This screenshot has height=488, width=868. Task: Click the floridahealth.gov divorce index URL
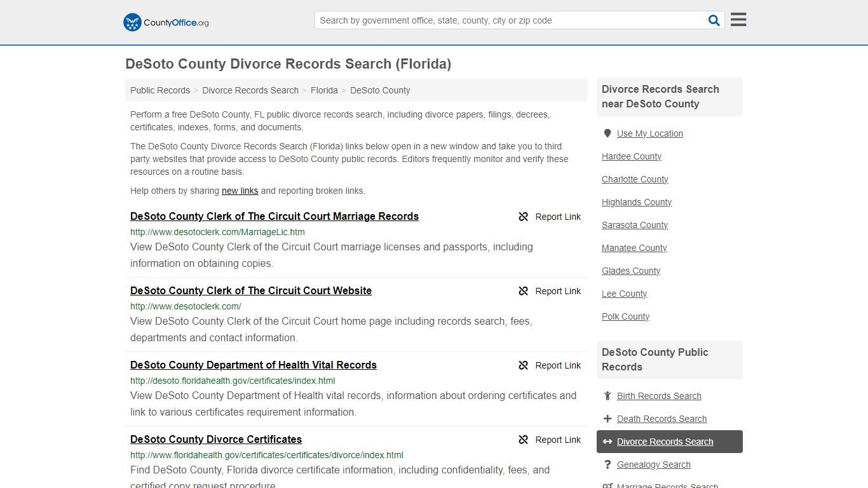[267, 455]
